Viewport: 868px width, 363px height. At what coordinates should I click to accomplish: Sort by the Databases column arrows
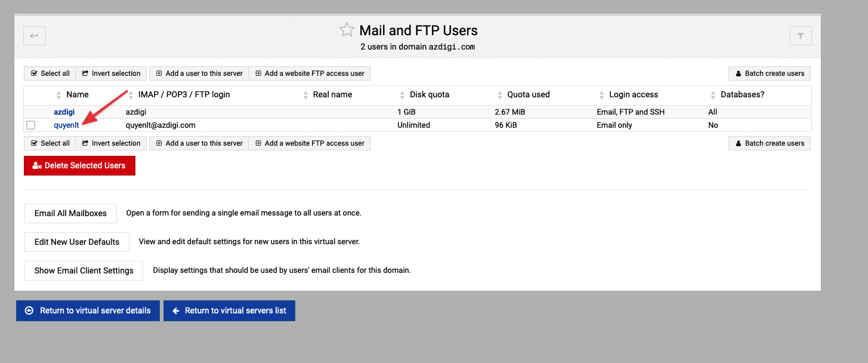point(713,95)
